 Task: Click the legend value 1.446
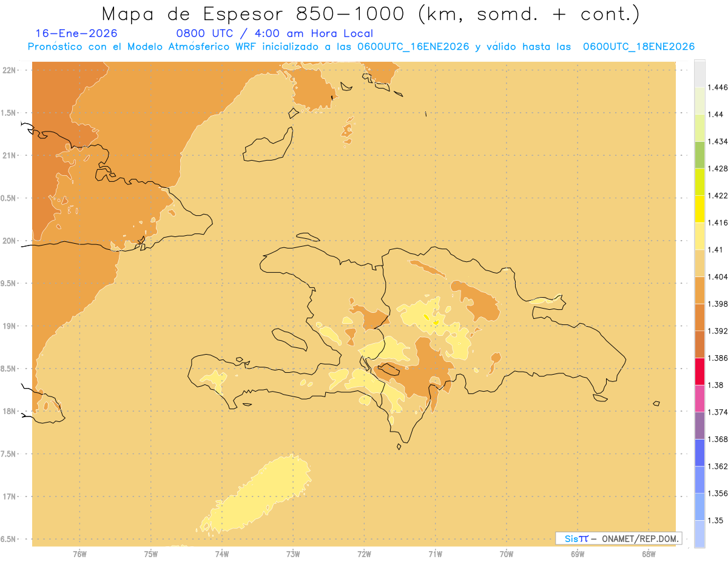(x=718, y=87)
